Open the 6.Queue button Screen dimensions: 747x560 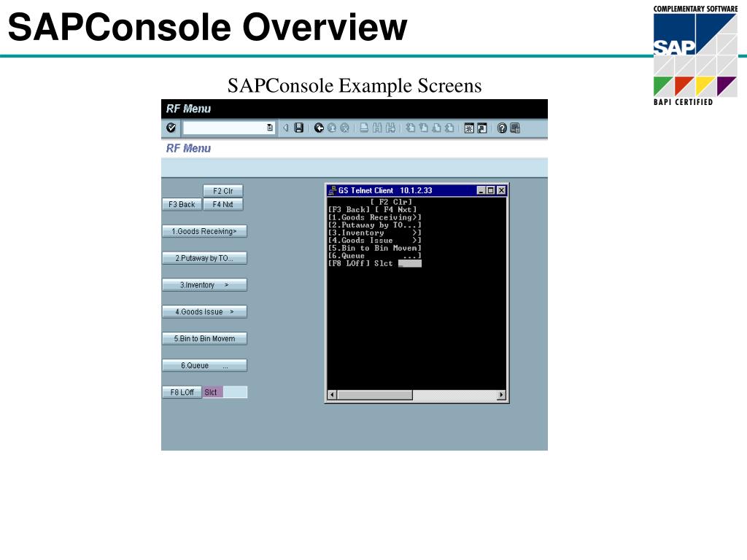pyautogui.click(x=204, y=366)
